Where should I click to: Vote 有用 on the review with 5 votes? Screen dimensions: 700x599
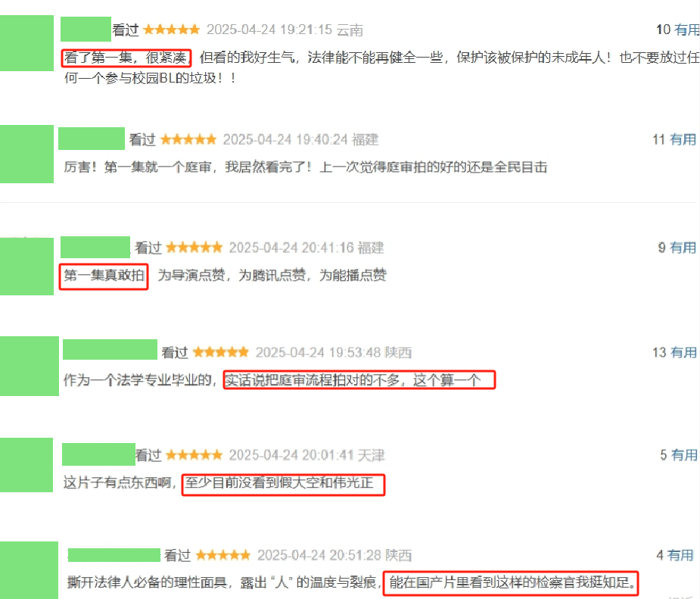click(684, 455)
